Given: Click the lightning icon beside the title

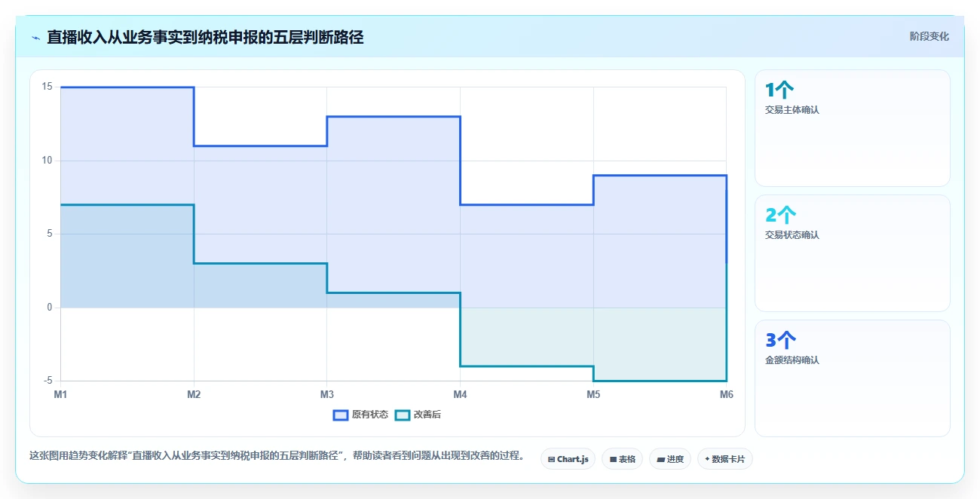Looking at the screenshot, I should pos(35,37).
